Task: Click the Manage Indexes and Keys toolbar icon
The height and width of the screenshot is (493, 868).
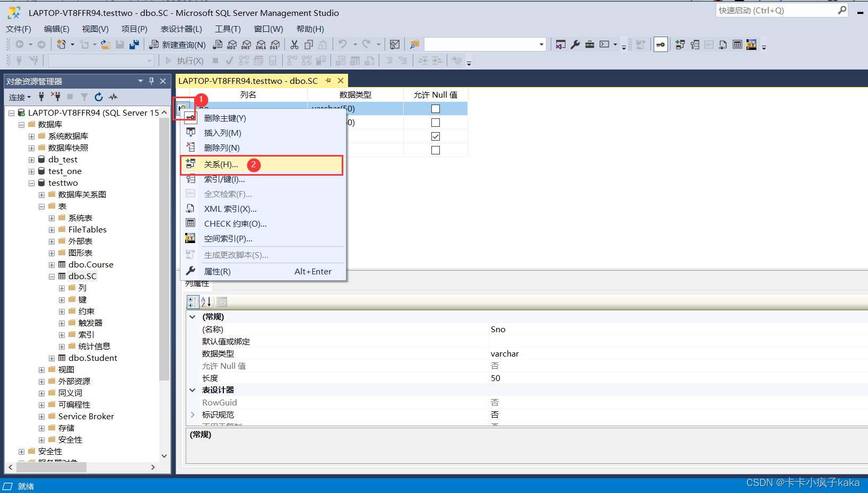Action: pos(695,45)
